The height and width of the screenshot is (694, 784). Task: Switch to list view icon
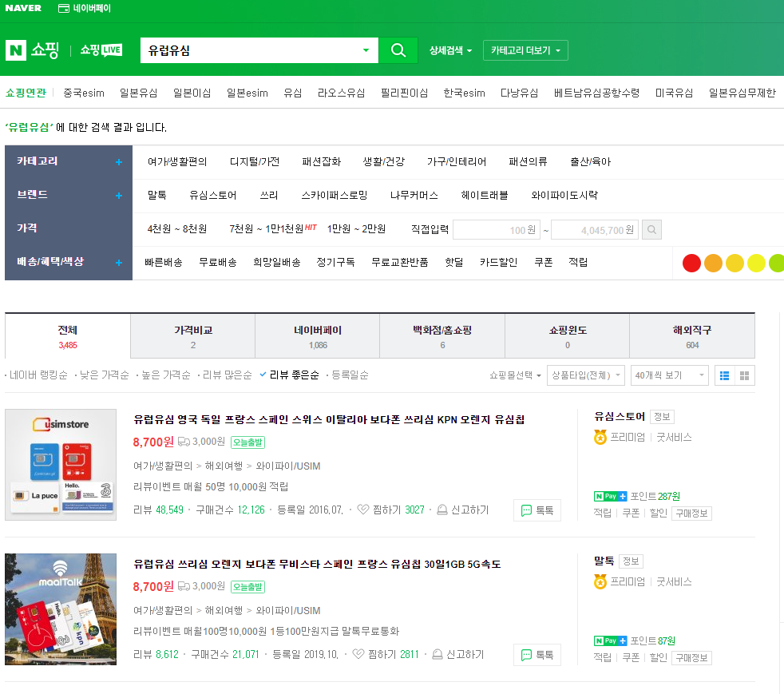point(724,376)
